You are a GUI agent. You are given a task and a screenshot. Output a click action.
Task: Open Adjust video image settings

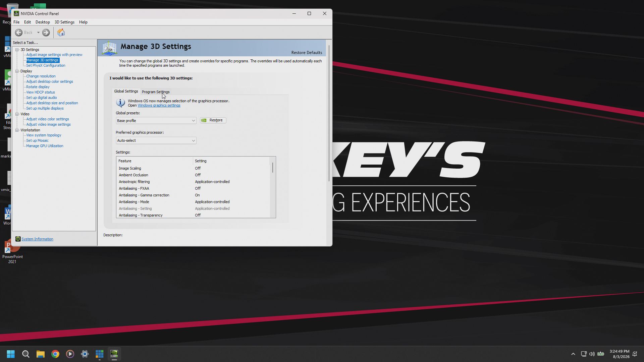pyautogui.click(x=49, y=124)
